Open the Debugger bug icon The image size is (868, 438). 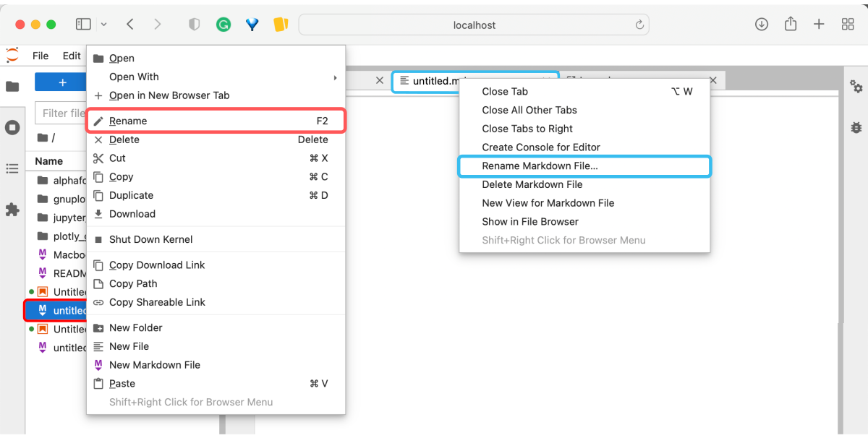point(856,127)
